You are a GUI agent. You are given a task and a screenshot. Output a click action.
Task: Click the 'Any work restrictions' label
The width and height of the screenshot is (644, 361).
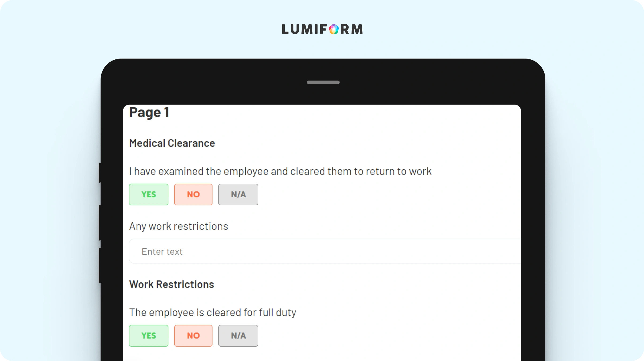[179, 226]
